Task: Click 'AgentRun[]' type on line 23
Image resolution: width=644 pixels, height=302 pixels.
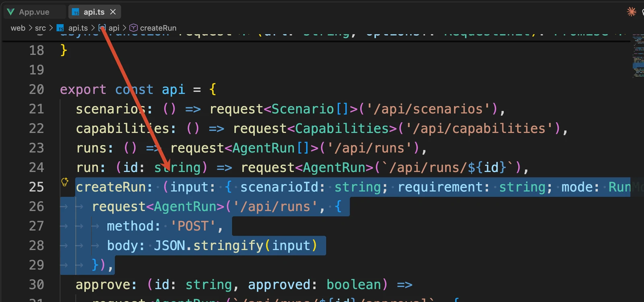Action: (x=271, y=148)
